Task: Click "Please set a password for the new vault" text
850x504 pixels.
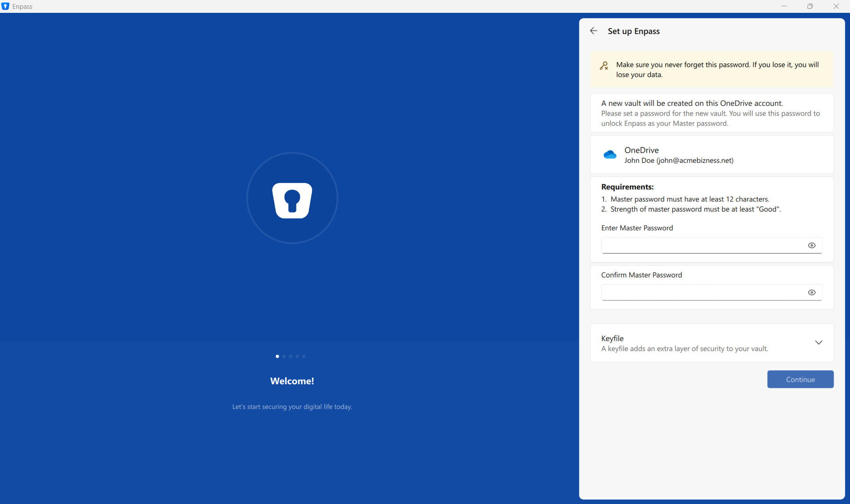Action: (x=710, y=119)
